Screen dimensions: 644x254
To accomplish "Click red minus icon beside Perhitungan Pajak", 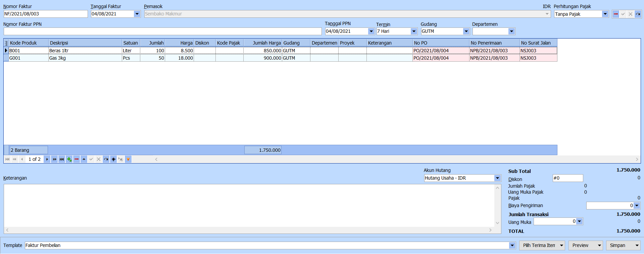I will (616, 14).
